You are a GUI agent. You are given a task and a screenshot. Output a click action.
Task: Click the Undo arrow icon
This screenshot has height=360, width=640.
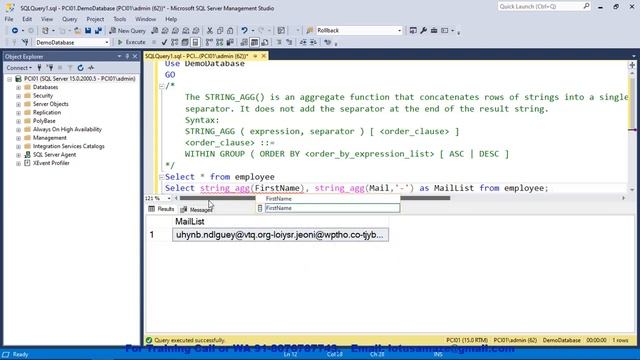244,31
